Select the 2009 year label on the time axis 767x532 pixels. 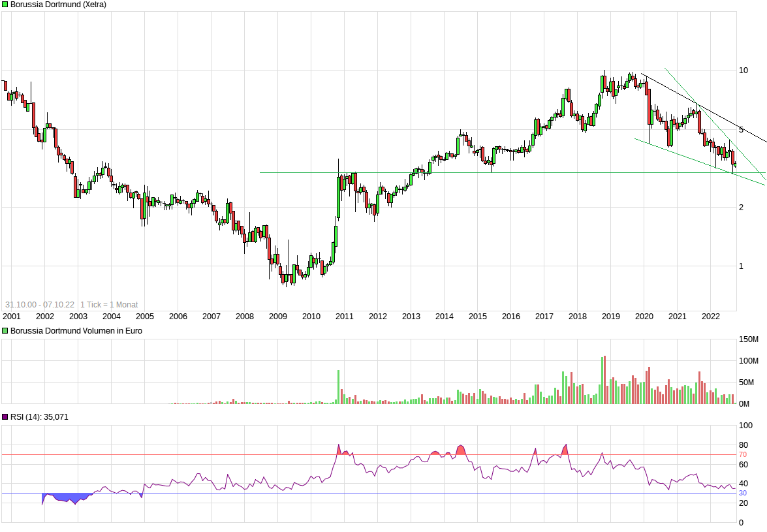click(277, 317)
